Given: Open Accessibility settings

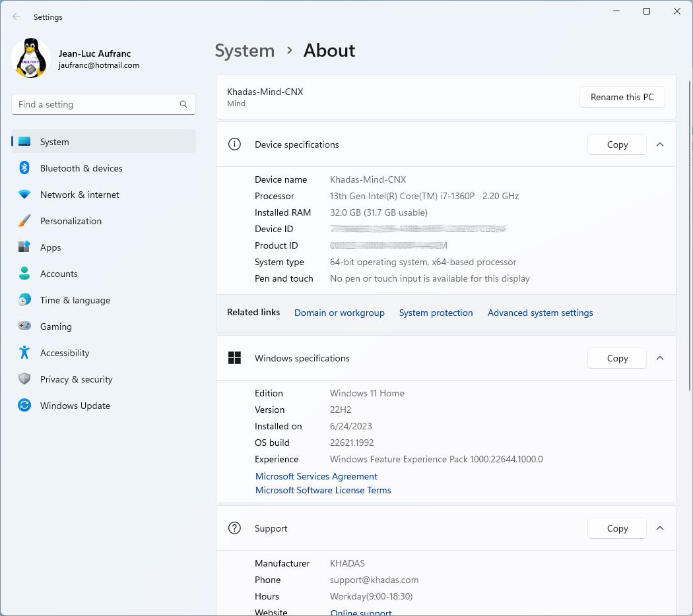Looking at the screenshot, I should tap(104, 352).
